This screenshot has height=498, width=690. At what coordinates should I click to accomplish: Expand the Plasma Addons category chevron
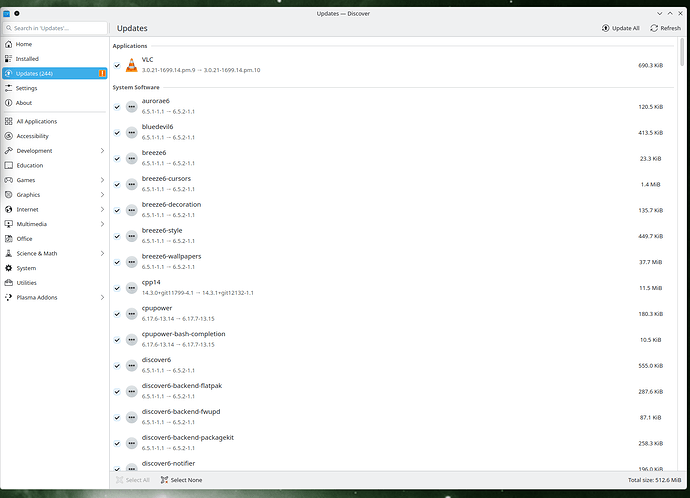pyautogui.click(x=102, y=297)
